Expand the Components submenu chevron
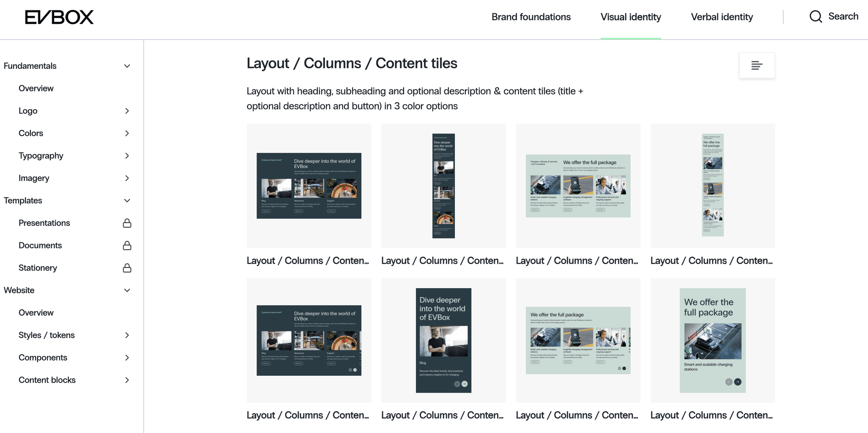This screenshot has width=868, height=433. pyautogui.click(x=127, y=358)
